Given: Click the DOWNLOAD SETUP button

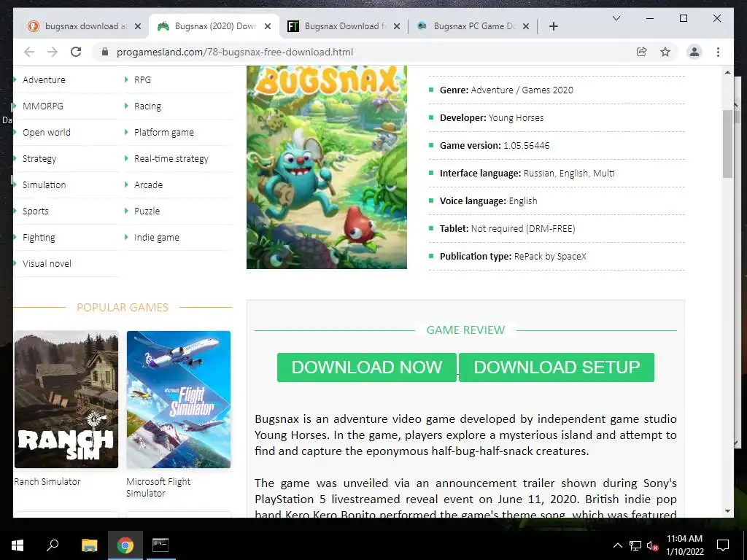Looking at the screenshot, I should pos(557,367).
